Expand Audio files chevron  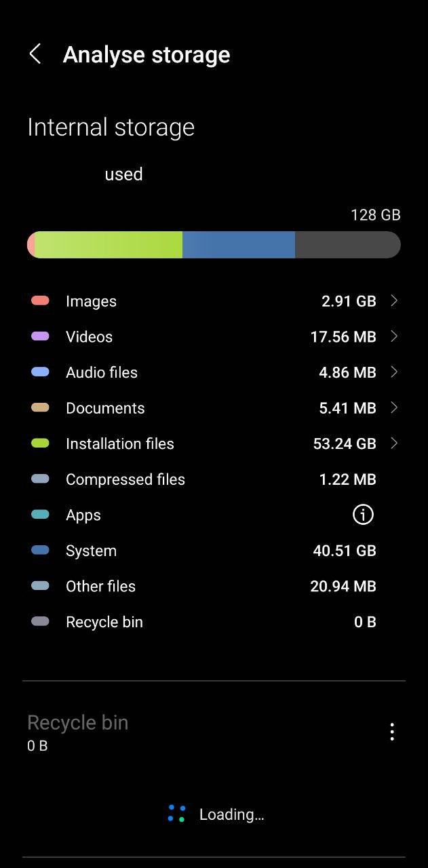(x=394, y=372)
